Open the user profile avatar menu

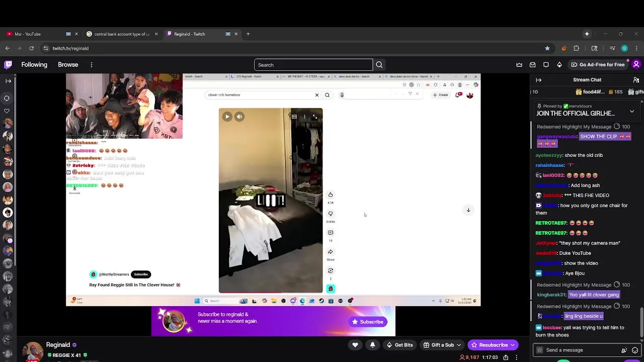coord(636,64)
